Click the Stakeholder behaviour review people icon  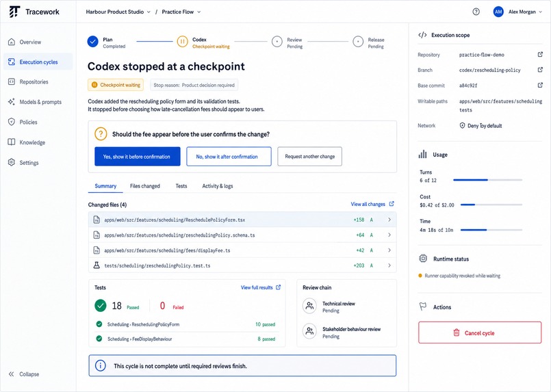click(x=309, y=331)
